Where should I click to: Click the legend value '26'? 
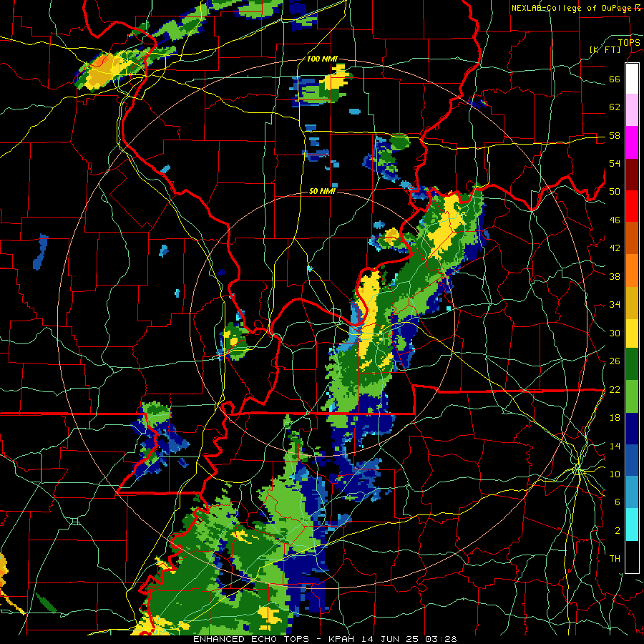pos(615,361)
